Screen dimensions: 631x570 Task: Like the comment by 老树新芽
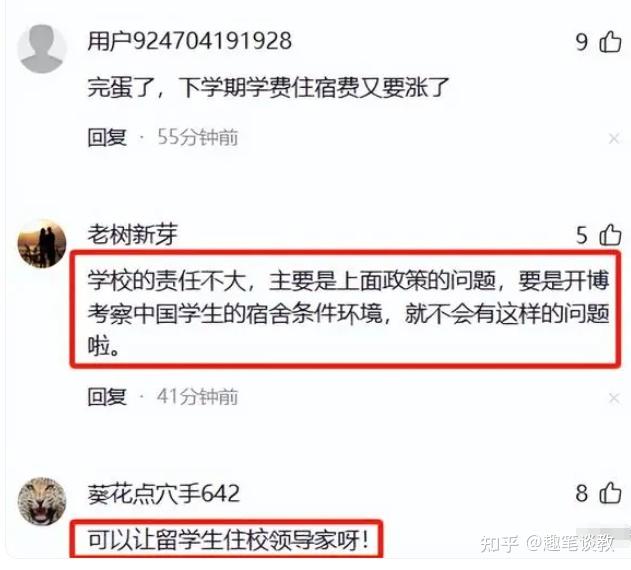(610, 234)
